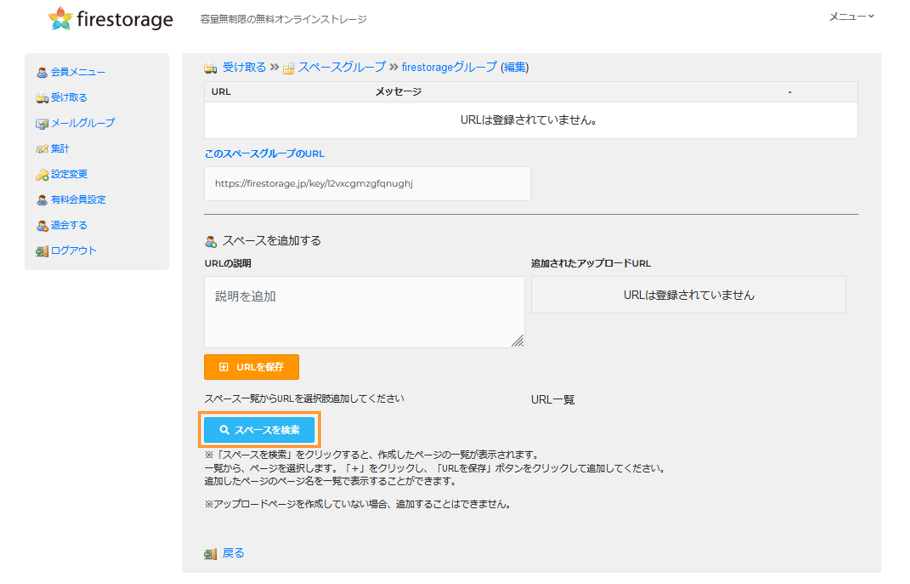This screenshot has width=910, height=584.
Task: Open the firestorageグループ breadcrumb link
Action: 449,67
